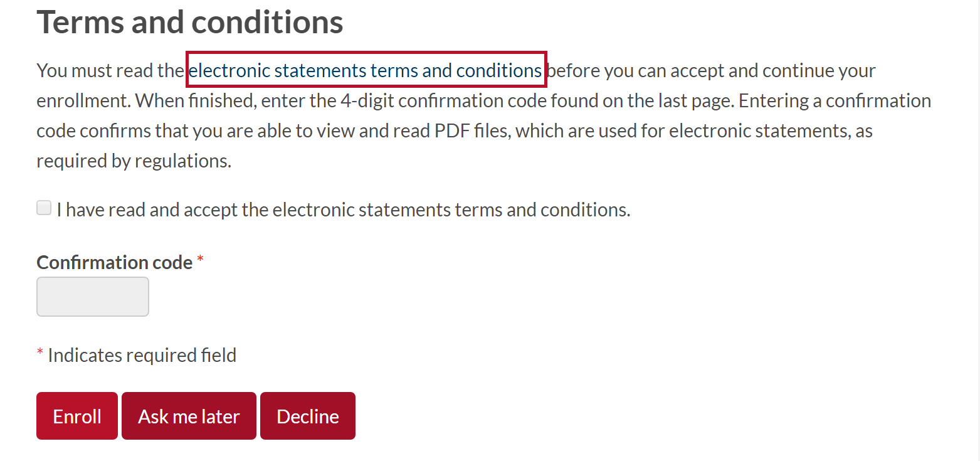980x461 pixels.
Task: Click the 'required by regulations' text
Action: click(x=134, y=161)
